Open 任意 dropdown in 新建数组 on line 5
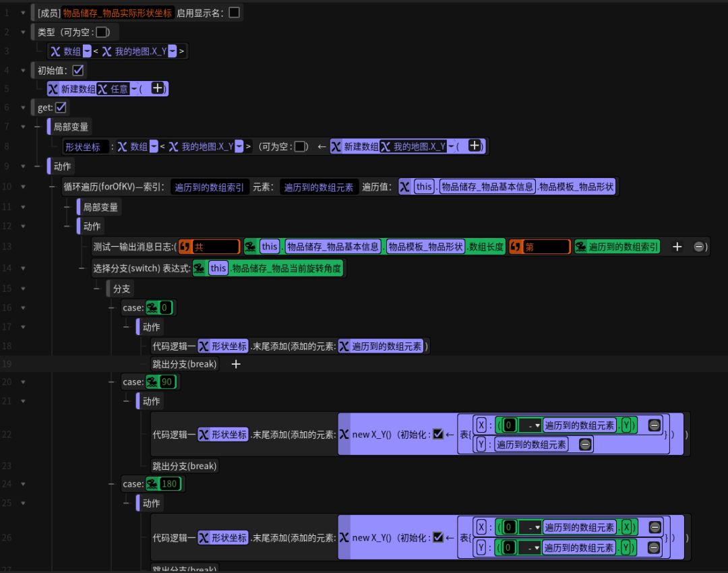This screenshot has height=573, width=728. coord(134,89)
